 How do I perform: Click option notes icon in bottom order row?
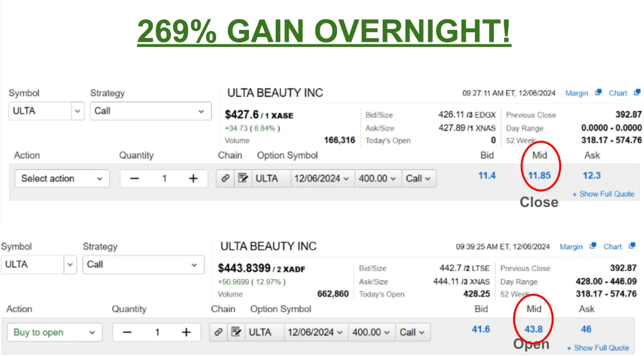[x=236, y=332]
